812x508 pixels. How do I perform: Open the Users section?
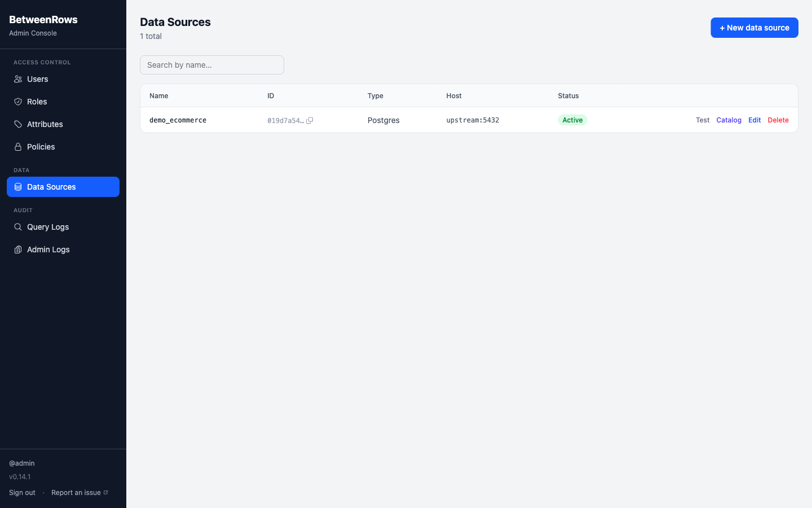click(x=38, y=79)
